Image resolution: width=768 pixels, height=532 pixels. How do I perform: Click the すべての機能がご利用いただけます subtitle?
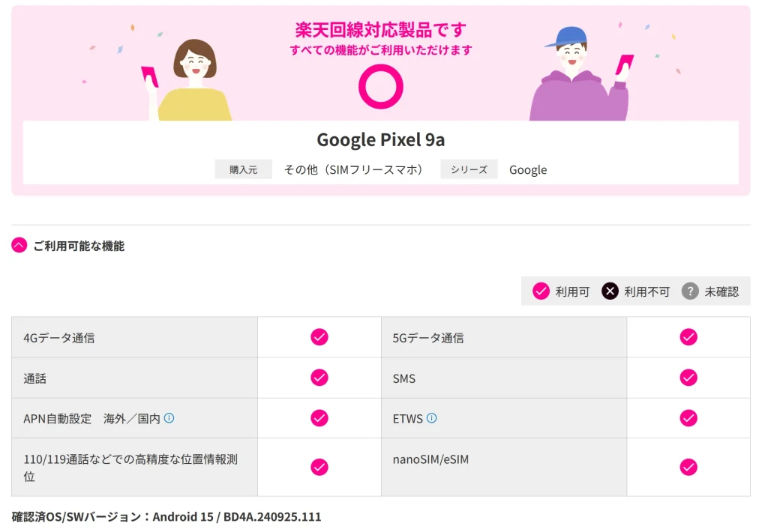pos(380,50)
